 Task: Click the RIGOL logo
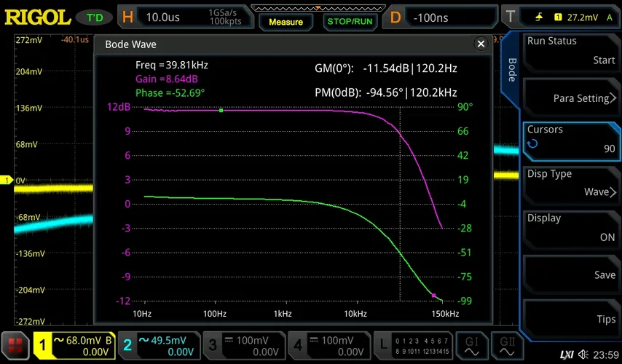[38, 17]
